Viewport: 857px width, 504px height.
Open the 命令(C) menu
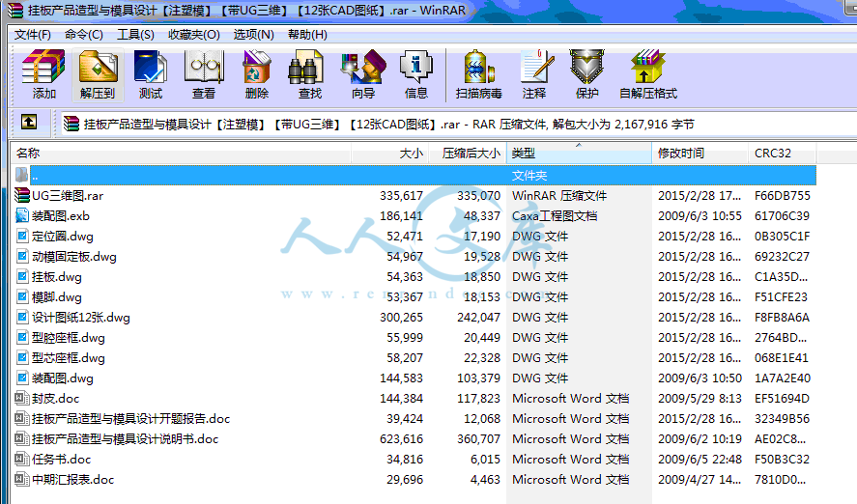[x=84, y=35]
